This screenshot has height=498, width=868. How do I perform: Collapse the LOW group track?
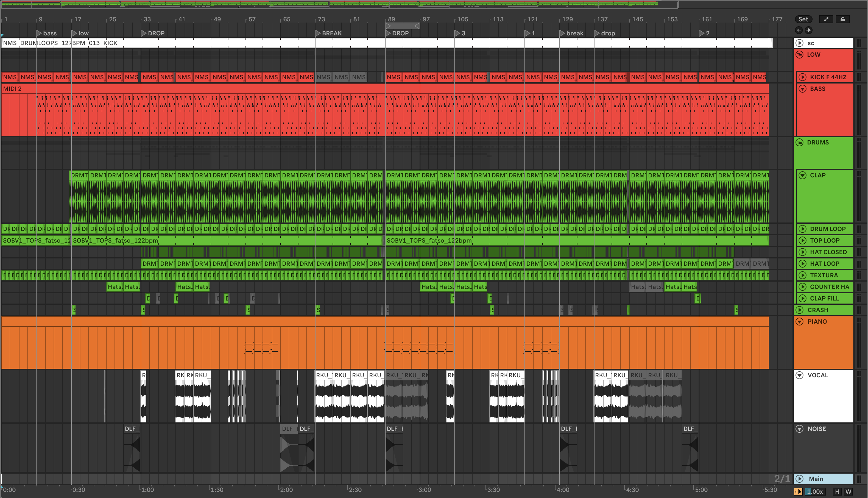click(x=799, y=54)
